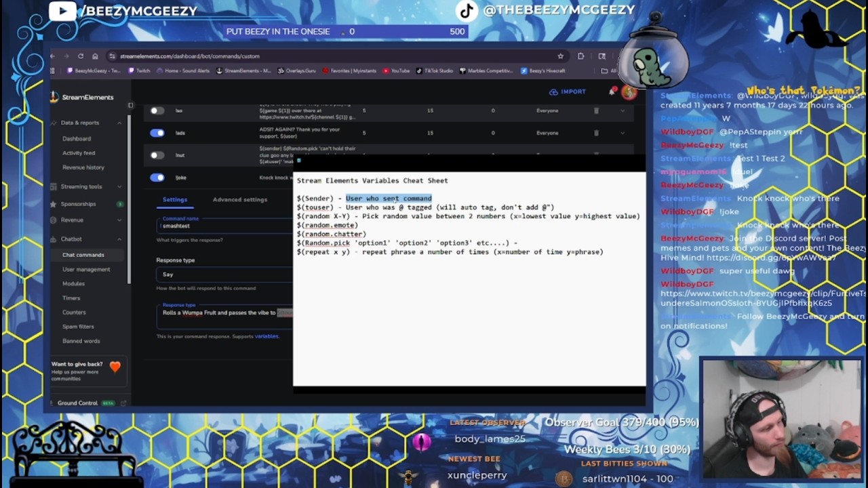Click the browser back arrow
Screen dimensions: 868x488
(53, 56)
